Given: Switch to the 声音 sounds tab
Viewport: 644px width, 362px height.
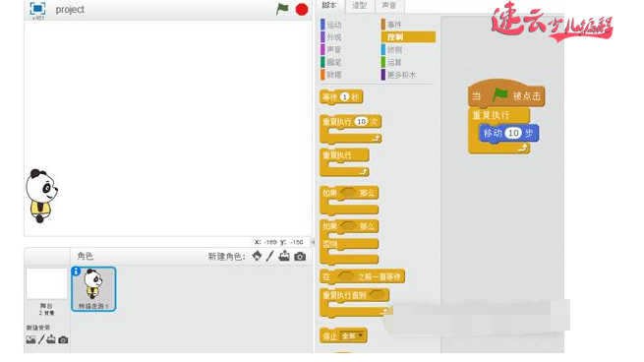Looking at the screenshot, I should click(x=389, y=5).
